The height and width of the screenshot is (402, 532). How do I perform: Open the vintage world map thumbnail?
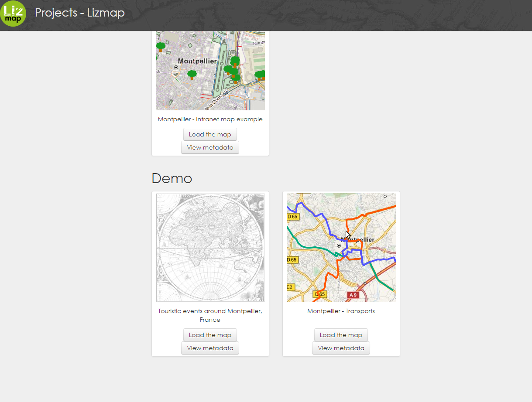pos(210,247)
